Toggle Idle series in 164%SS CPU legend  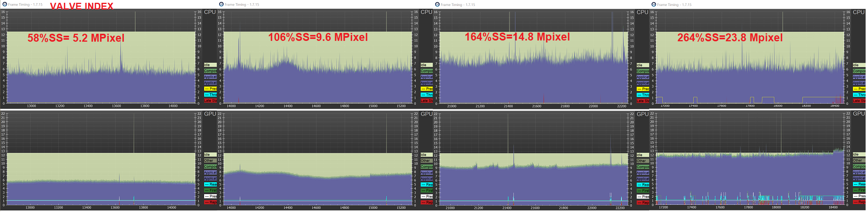coord(643,65)
